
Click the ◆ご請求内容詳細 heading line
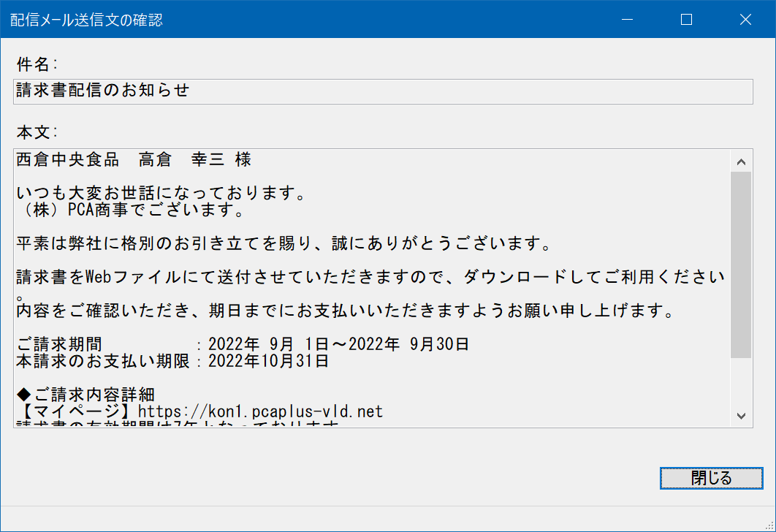(85, 395)
